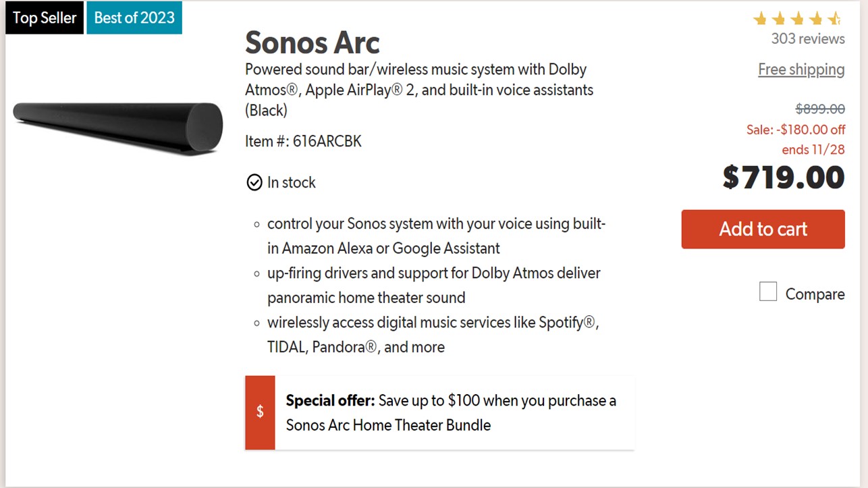Click the crossed-out $899.00 original price
This screenshot has width=868, height=488.
click(820, 109)
